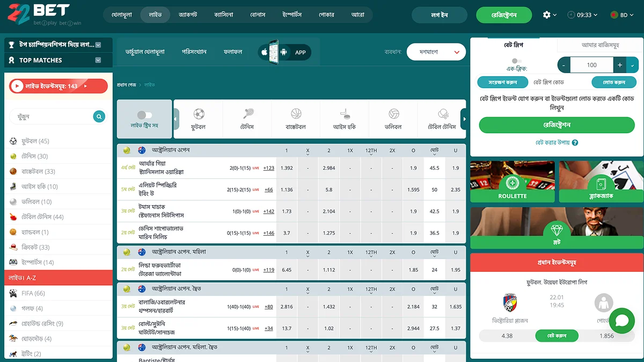Open the odds format dropdown
Viewport: 644px width, 362px height.
click(436, 52)
